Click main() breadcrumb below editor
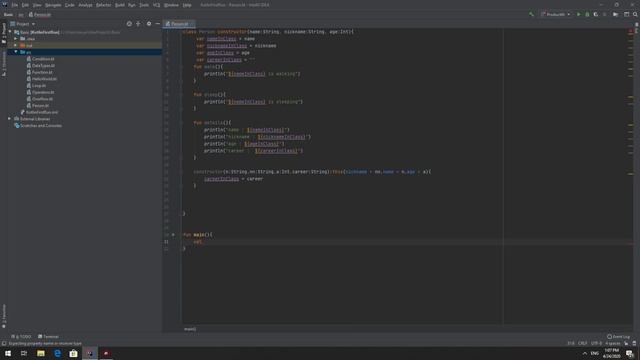The width and height of the screenshot is (640, 360). (x=190, y=329)
